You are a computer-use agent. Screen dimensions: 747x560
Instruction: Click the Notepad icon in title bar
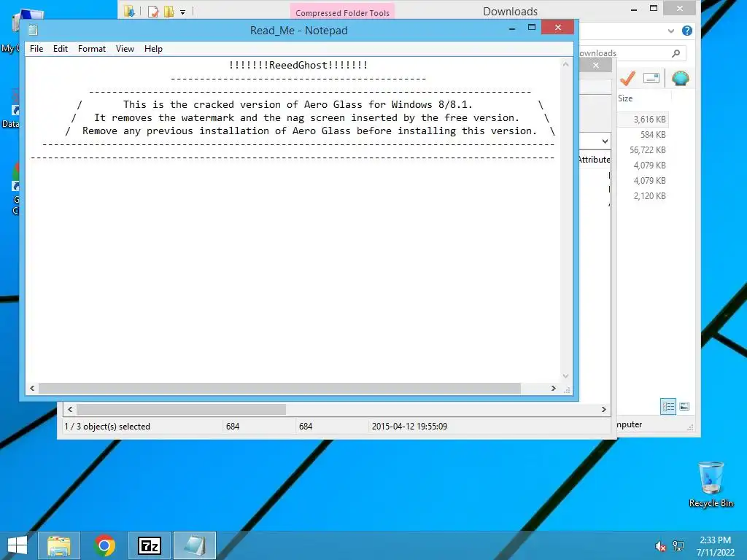coord(32,31)
